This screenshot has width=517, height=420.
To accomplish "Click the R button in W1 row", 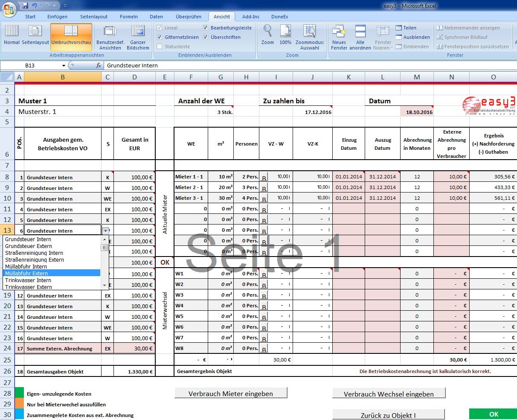I will pyautogui.click(x=264, y=274).
